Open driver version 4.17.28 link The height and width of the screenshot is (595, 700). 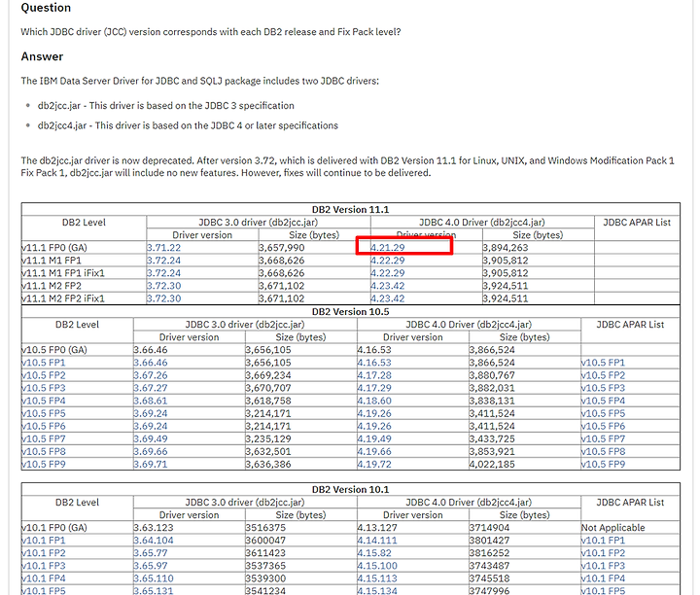(x=374, y=375)
